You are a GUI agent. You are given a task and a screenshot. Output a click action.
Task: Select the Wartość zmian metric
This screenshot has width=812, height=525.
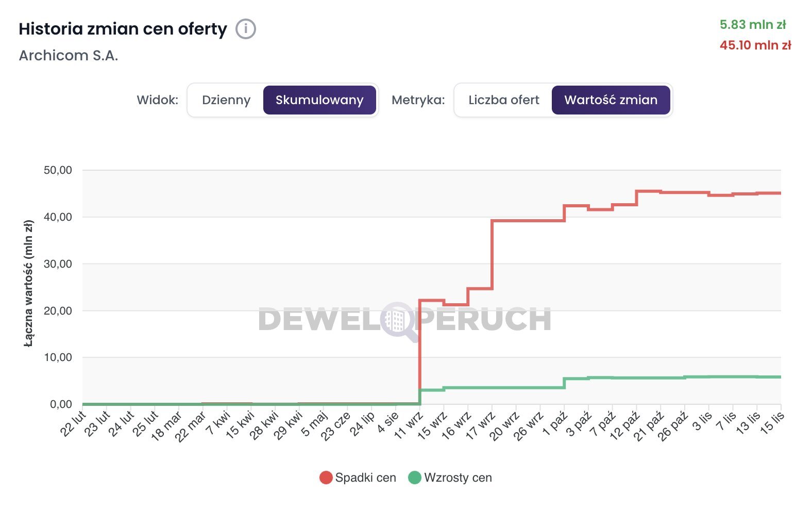tap(611, 100)
